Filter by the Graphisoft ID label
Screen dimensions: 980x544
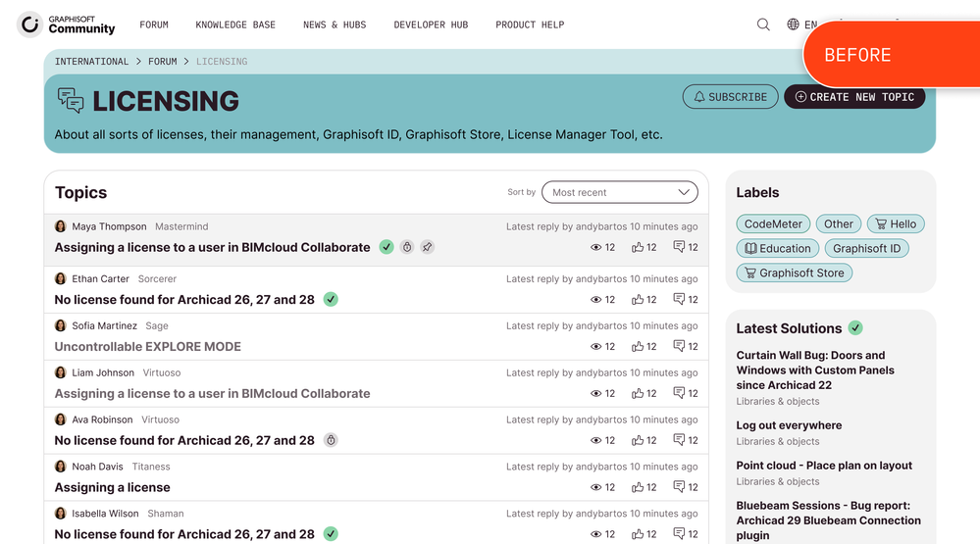coord(867,248)
